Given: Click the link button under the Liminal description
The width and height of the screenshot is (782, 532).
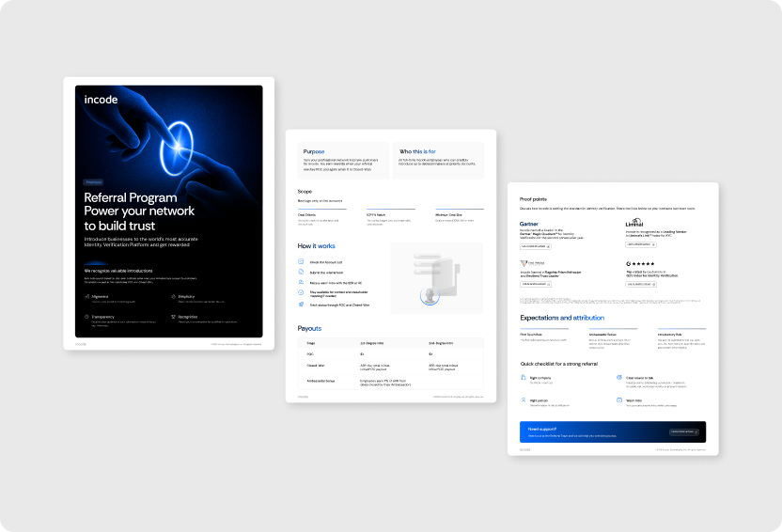Looking at the screenshot, I should (x=641, y=244).
